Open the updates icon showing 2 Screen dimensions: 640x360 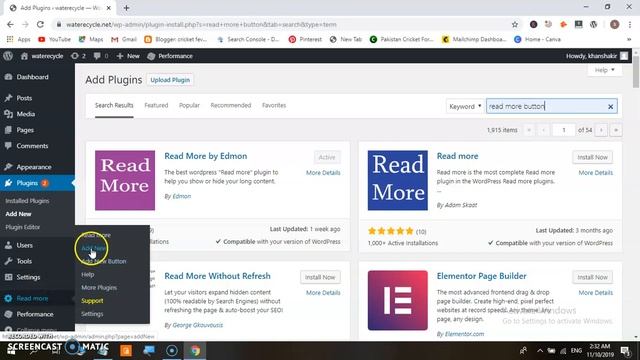point(78,56)
